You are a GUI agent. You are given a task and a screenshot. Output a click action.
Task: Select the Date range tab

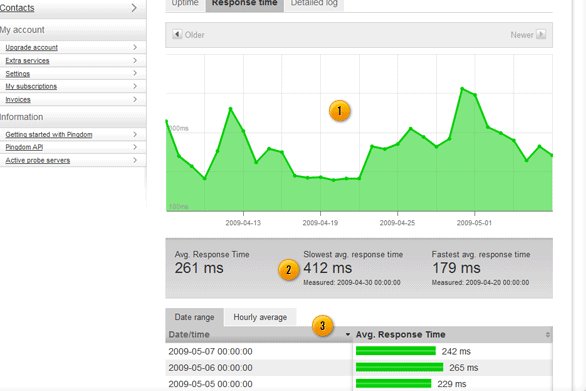point(194,317)
